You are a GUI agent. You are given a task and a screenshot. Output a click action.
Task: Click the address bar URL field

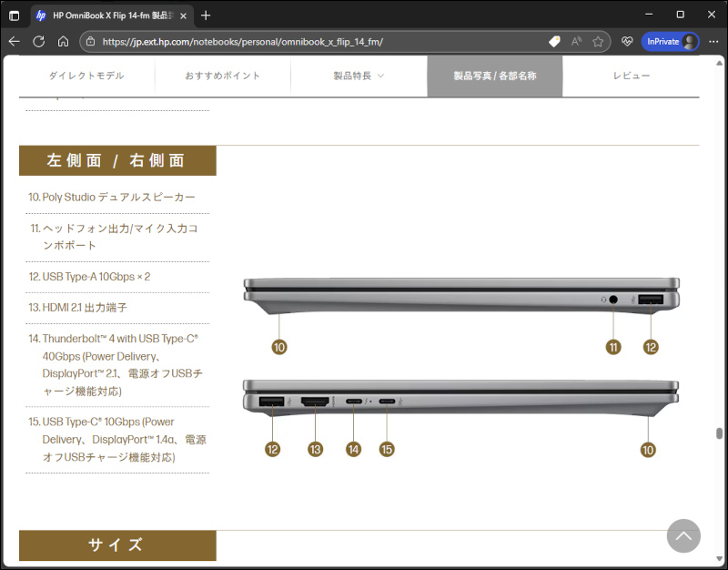[x=318, y=41]
